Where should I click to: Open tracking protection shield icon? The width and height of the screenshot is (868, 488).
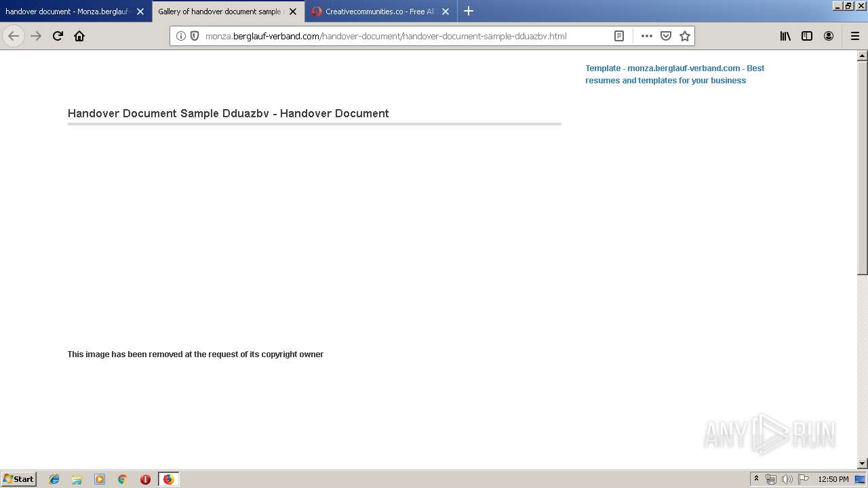click(x=195, y=36)
